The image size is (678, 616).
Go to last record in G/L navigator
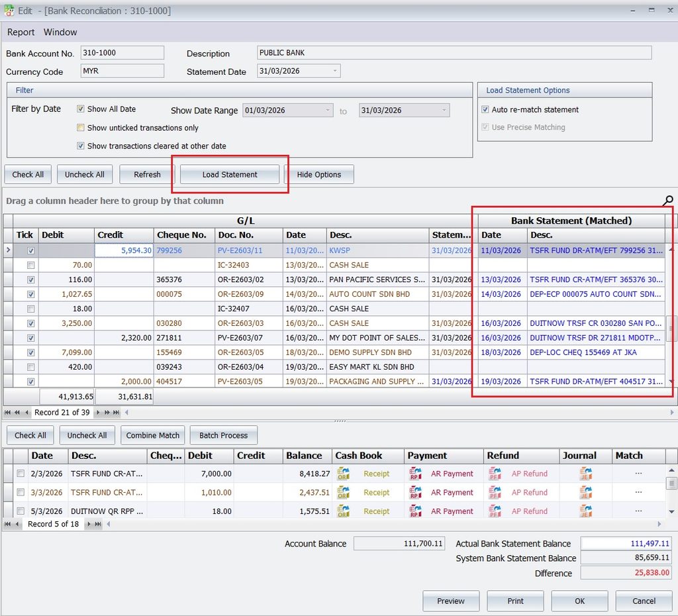click(x=117, y=413)
